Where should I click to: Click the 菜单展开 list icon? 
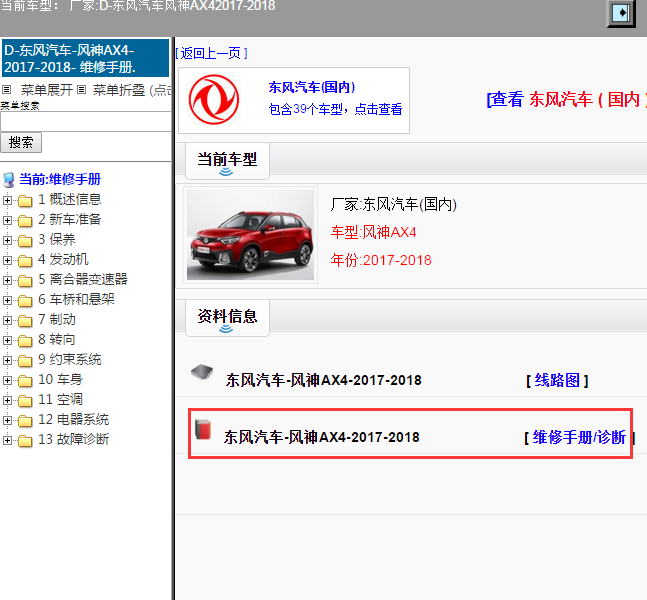click(x=6, y=89)
